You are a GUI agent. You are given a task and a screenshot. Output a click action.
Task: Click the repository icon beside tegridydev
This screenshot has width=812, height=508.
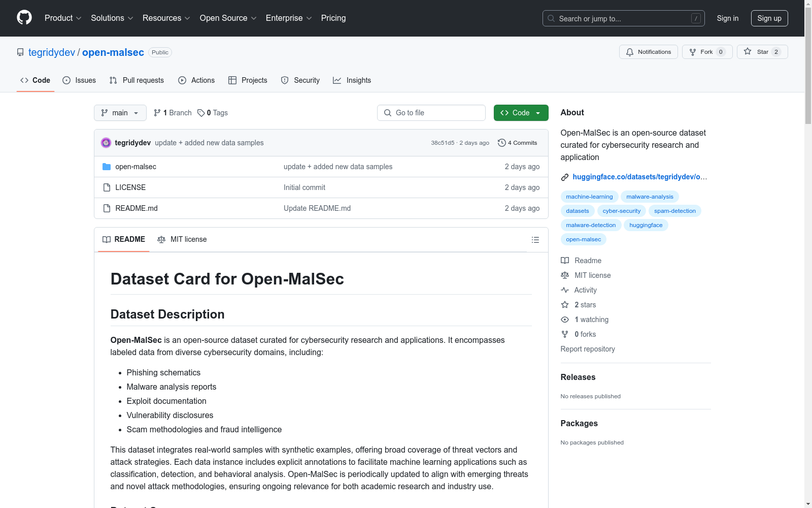pyautogui.click(x=20, y=52)
